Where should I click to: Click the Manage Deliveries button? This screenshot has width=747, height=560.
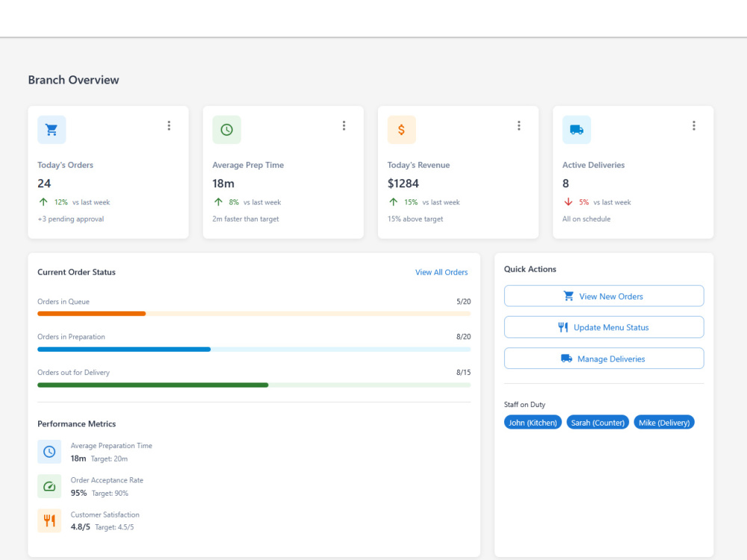604,358
